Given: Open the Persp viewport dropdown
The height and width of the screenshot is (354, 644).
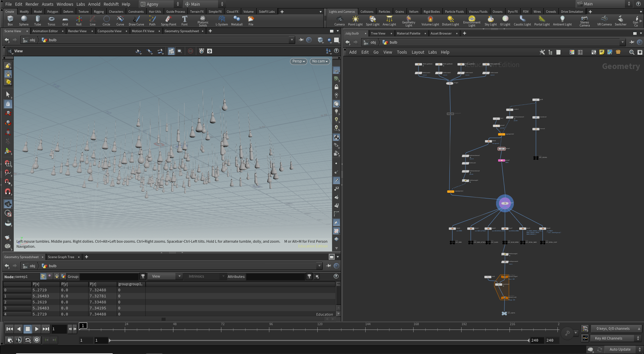Looking at the screenshot, I should click(x=299, y=61).
